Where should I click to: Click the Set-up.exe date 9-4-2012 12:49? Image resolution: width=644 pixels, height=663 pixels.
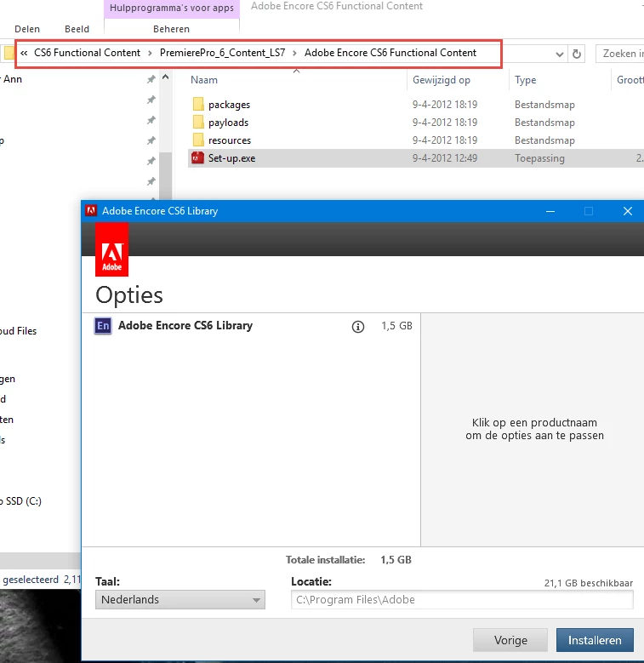[445, 158]
